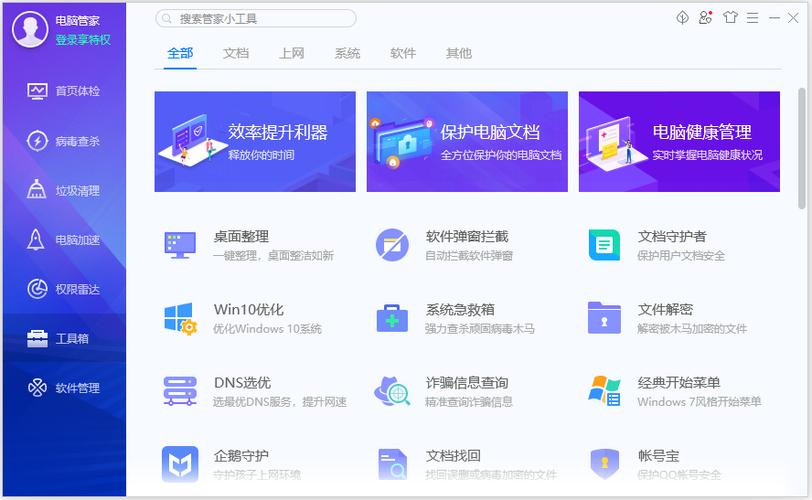Open 电脑加速 rocket icon in sidebar
The image size is (812, 500).
36,240
